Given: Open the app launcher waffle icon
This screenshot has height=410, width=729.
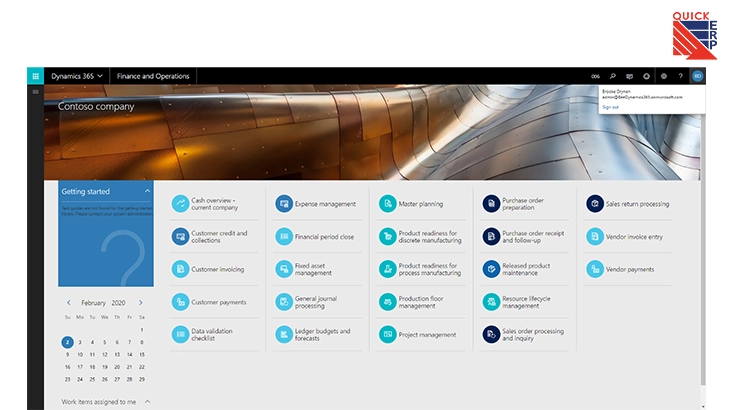Looking at the screenshot, I should tap(35, 76).
